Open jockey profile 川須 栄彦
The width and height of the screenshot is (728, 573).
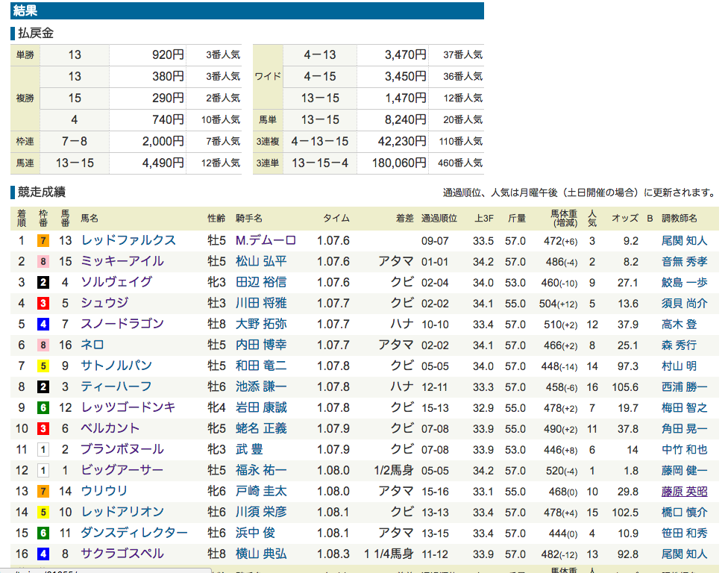pos(261,512)
